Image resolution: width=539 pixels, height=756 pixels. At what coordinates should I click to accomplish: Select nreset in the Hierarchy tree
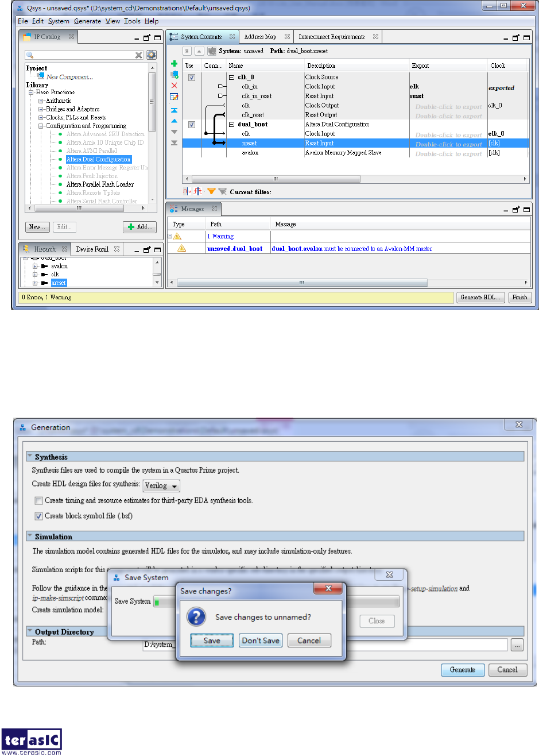59,283
